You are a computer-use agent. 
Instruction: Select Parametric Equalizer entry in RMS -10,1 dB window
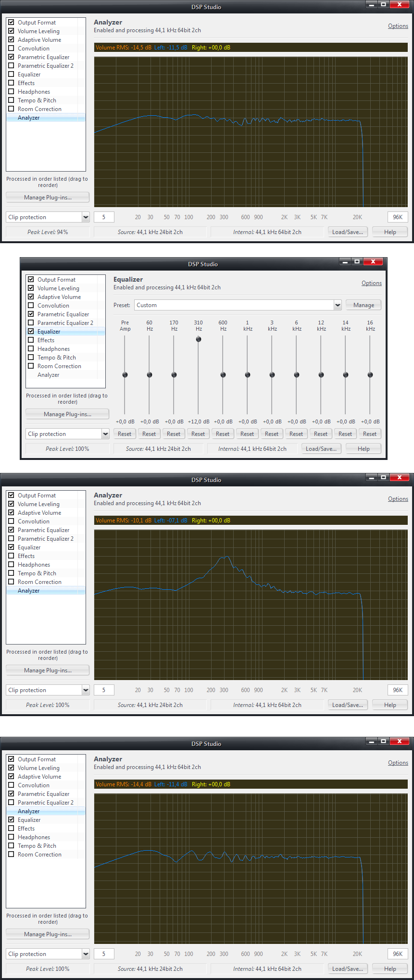43,530
